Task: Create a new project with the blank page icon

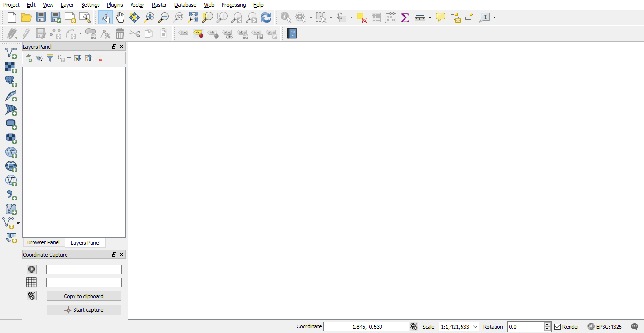Action: pos(12,17)
